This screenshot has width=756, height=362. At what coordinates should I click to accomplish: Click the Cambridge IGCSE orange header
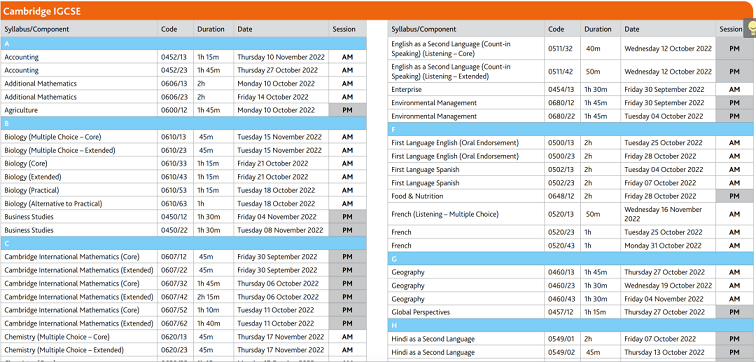point(378,11)
